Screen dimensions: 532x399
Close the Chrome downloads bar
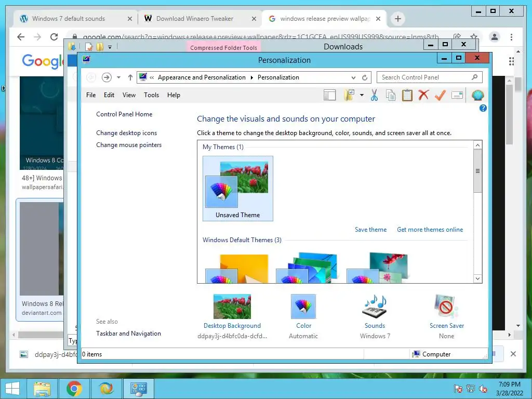[513, 354]
